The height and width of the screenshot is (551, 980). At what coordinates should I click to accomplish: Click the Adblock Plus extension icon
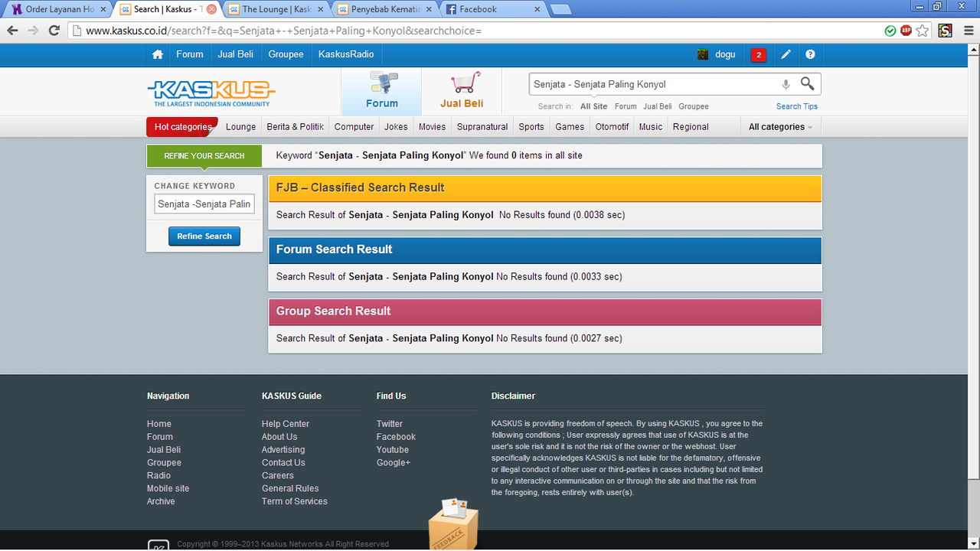pyautogui.click(x=906, y=31)
